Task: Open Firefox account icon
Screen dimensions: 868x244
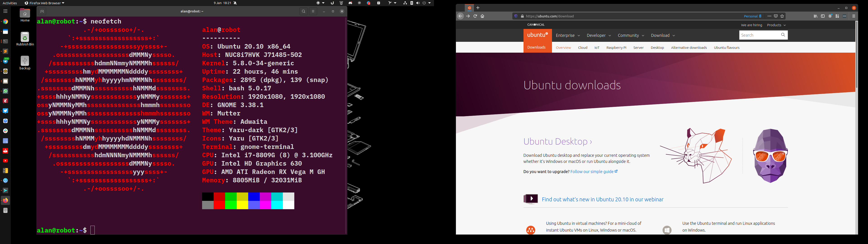Action: [830, 16]
